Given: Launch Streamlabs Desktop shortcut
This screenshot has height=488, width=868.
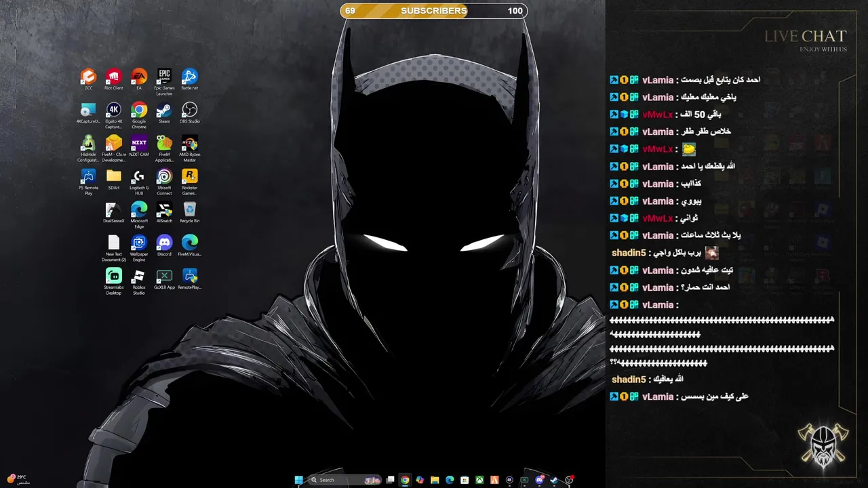Looking at the screenshot, I should click(113, 281).
